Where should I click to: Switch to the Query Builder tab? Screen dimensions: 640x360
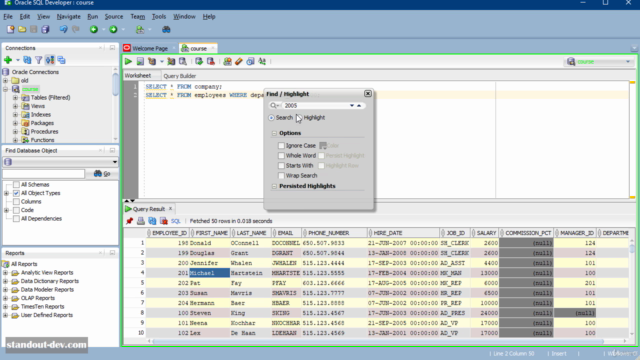click(180, 76)
